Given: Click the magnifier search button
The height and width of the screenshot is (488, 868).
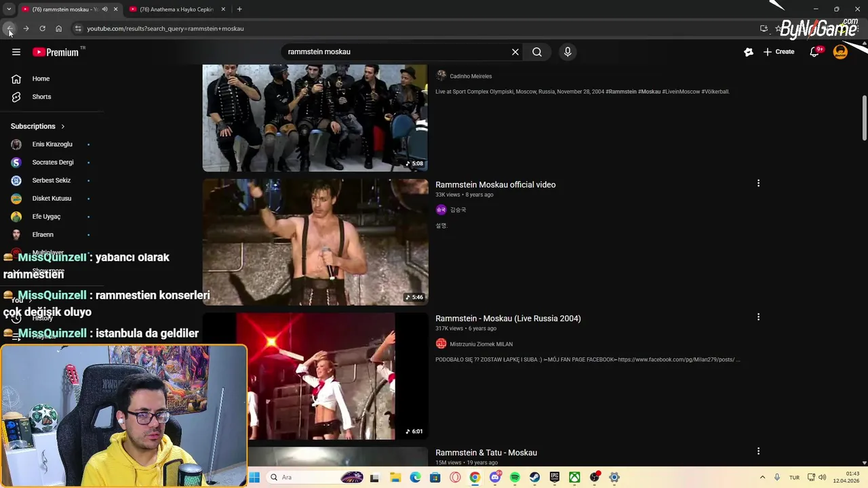Looking at the screenshot, I should [x=537, y=52].
